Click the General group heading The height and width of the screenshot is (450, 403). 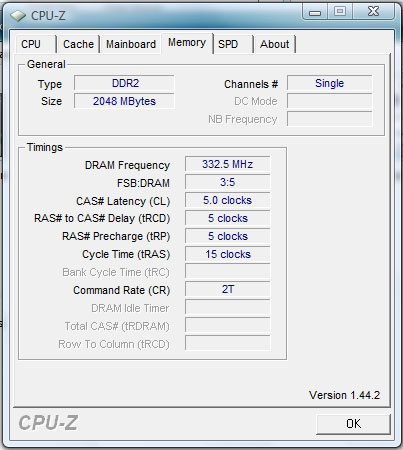(x=46, y=64)
